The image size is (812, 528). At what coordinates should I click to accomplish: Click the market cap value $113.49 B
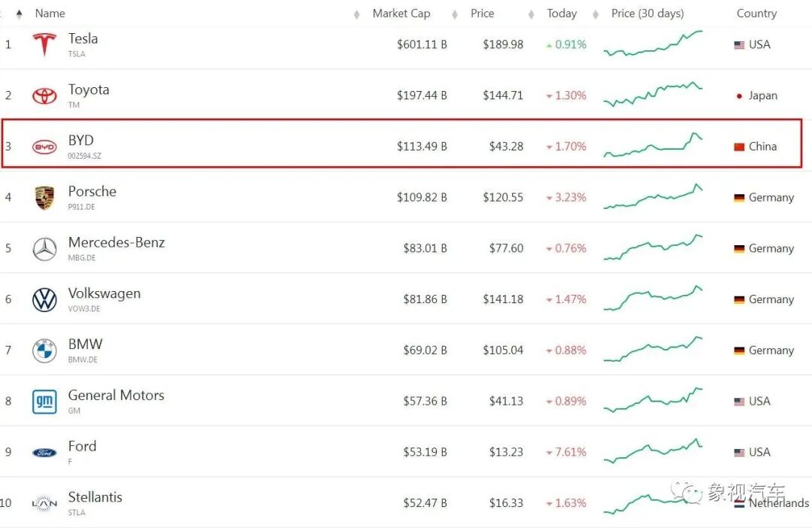coord(422,147)
